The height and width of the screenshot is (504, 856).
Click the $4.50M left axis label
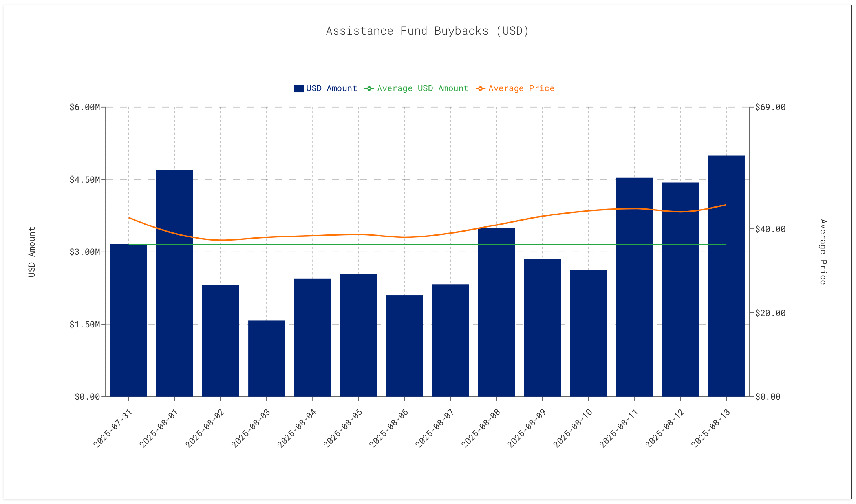pyautogui.click(x=84, y=180)
